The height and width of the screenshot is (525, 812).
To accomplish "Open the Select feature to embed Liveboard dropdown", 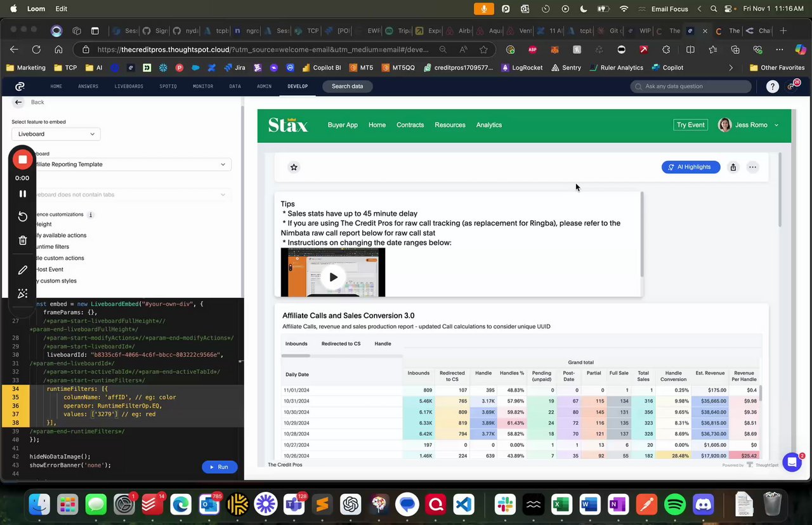I will pyautogui.click(x=56, y=134).
